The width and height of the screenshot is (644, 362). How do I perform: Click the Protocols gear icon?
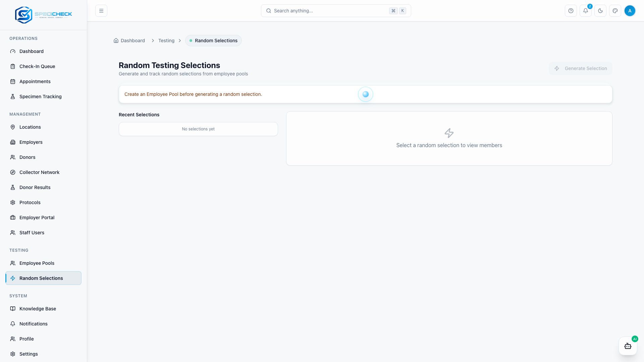click(x=13, y=202)
